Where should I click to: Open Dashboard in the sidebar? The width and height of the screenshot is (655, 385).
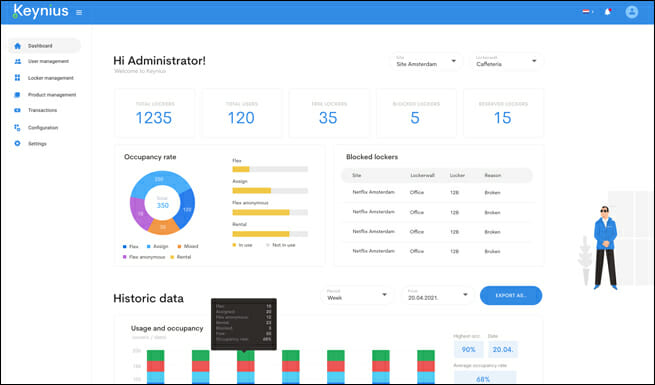[x=44, y=46]
